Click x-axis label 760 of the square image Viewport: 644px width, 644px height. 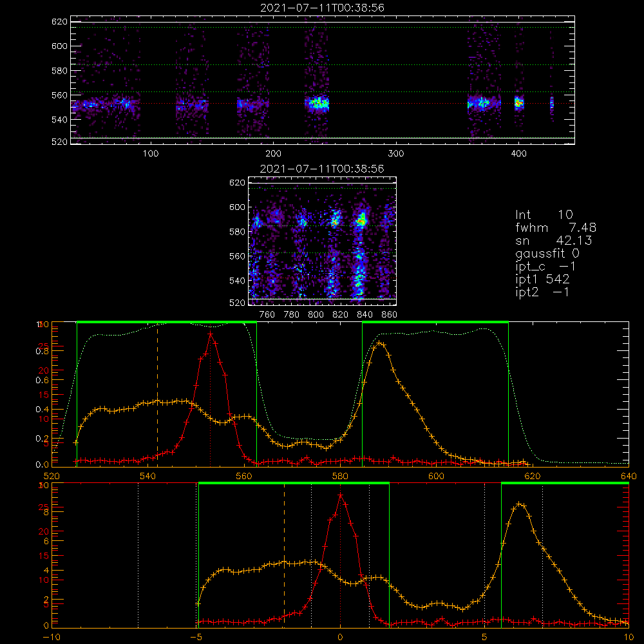[x=267, y=315]
